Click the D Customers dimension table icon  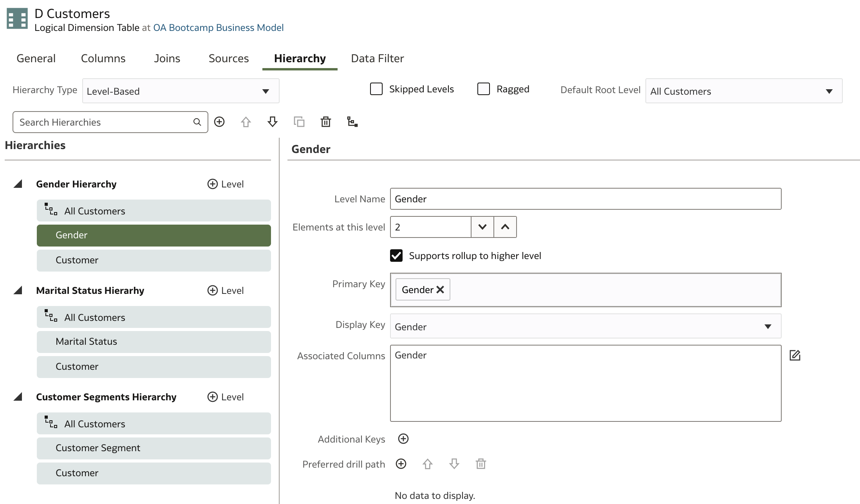coord(17,18)
